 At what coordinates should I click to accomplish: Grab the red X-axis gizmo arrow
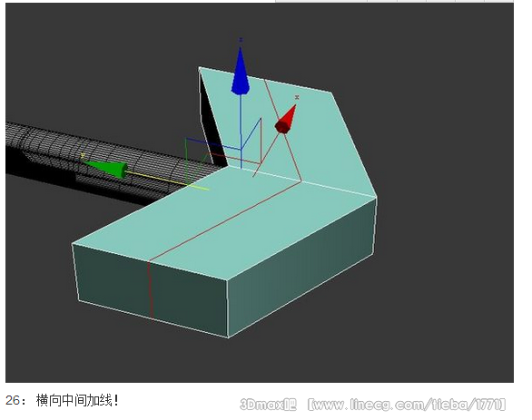pyautogui.click(x=285, y=119)
